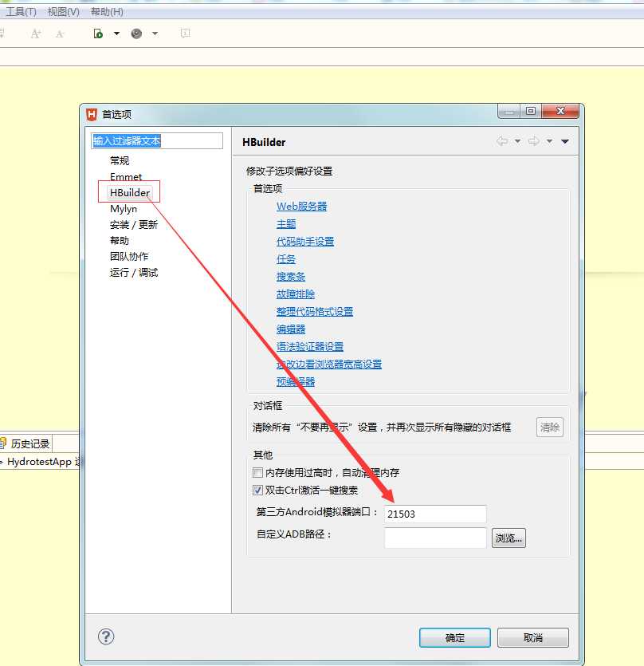Click the increase font size icon
644x666 pixels.
(36, 33)
